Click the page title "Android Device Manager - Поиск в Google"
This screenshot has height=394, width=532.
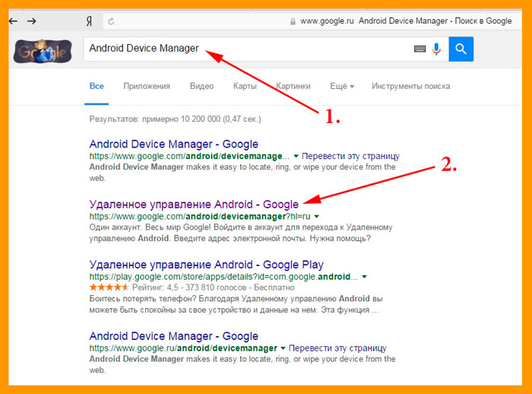[x=435, y=21]
